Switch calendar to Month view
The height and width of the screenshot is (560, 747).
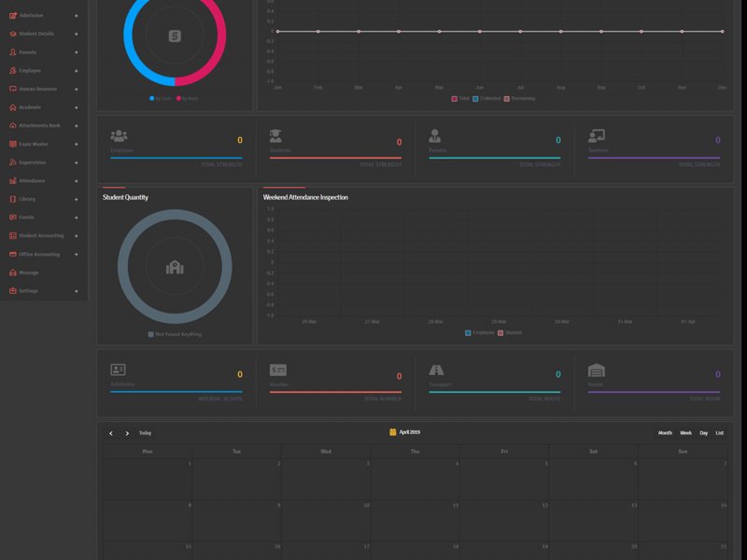(x=665, y=433)
